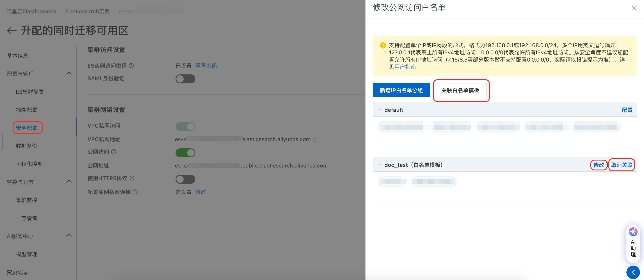This screenshot has height=280, width=644.
Task: Click 取消关联 for doc_test template
Action: tap(621, 165)
